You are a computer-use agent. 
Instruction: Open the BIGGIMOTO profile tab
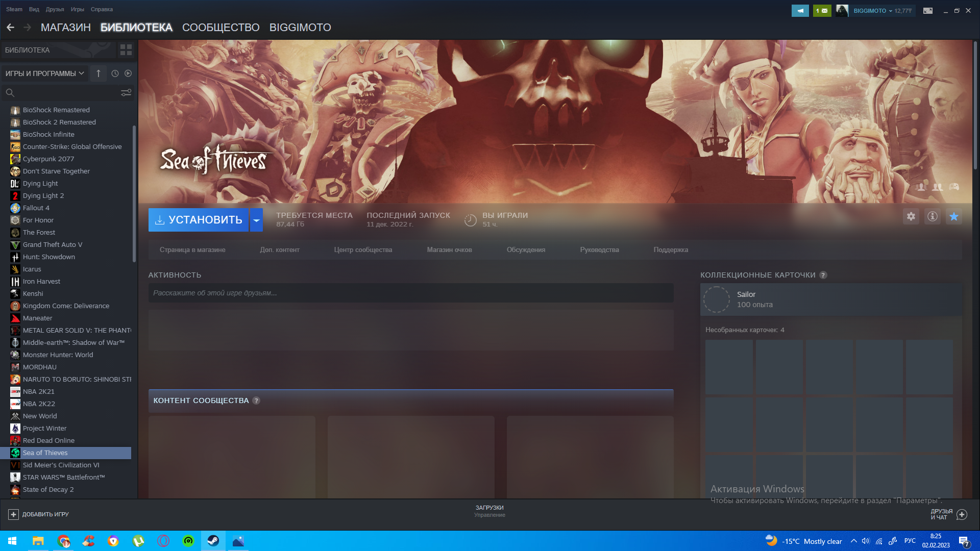300,28
